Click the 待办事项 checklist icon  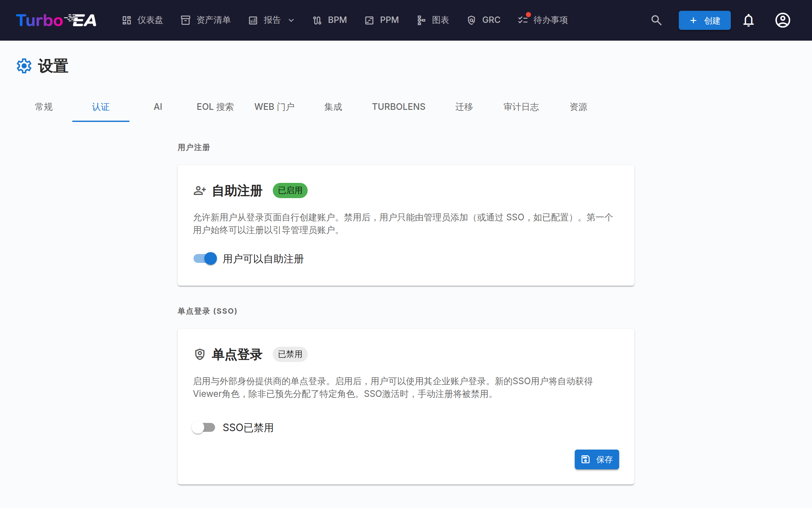(523, 20)
